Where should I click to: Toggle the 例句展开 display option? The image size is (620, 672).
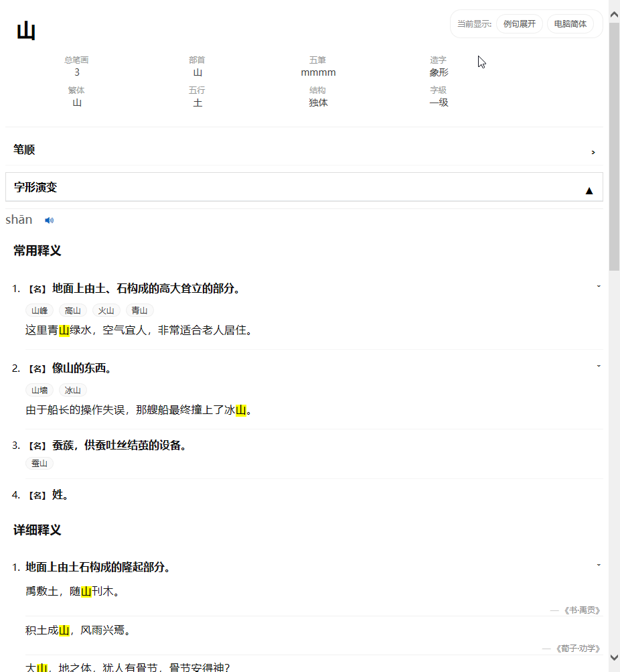519,23
